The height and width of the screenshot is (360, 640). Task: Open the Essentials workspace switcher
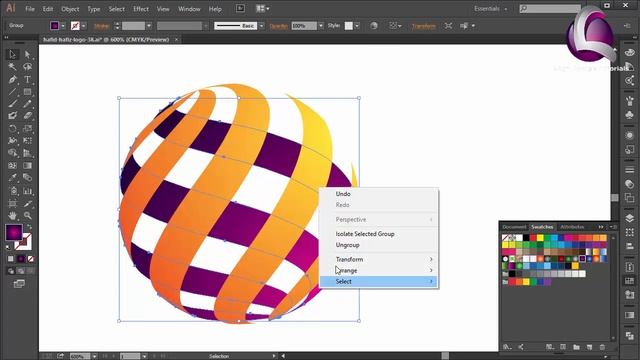coord(490,9)
